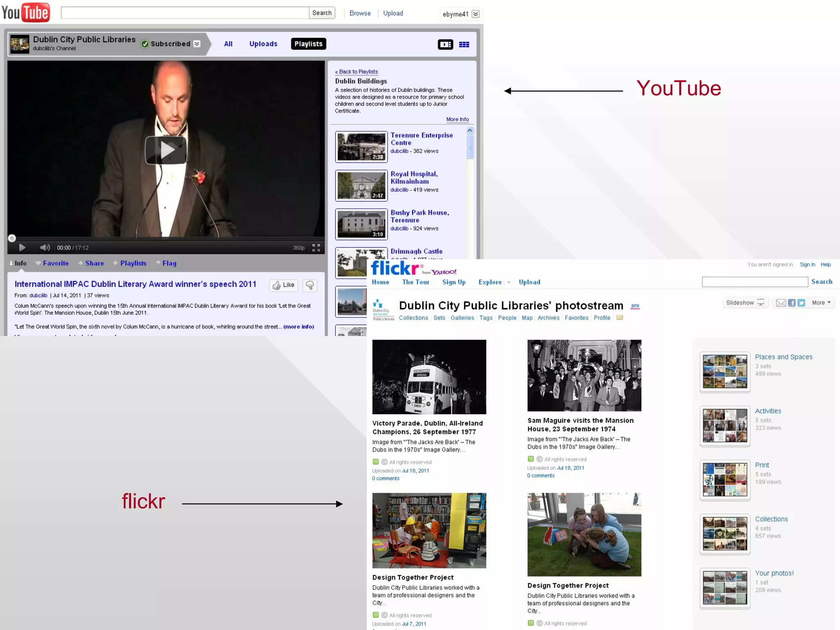The width and height of the screenshot is (840, 630).
Task: Open flickr Help link
Action: [x=826, y=265]
